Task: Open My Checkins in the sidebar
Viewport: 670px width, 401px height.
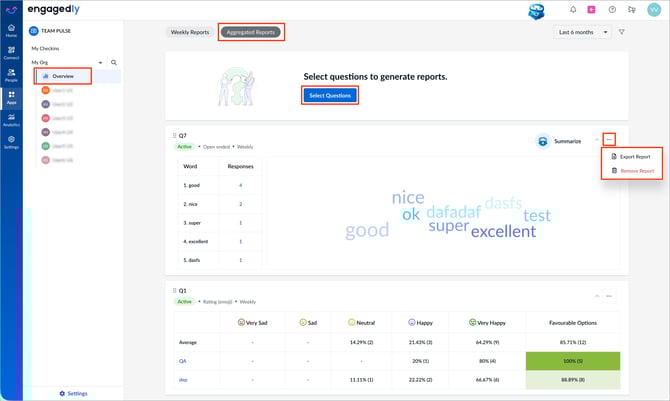Action: point(45,48)
